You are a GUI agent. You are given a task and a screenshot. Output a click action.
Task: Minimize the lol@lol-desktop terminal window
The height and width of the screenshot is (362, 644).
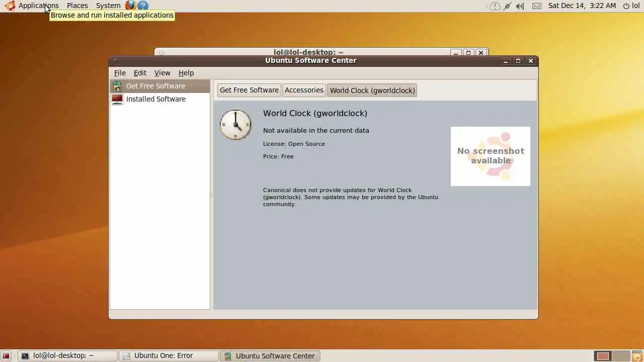tap(456, 52)
